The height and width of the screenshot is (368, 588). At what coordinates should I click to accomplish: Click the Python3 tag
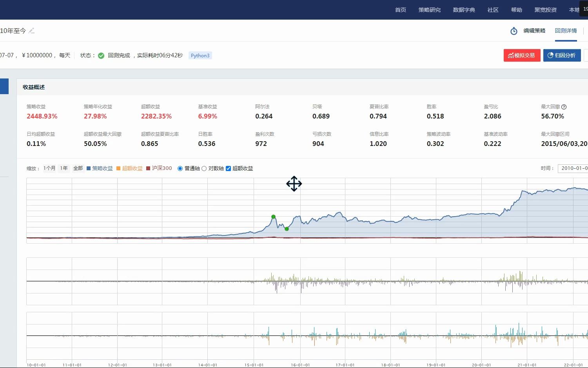pos(200,56)
